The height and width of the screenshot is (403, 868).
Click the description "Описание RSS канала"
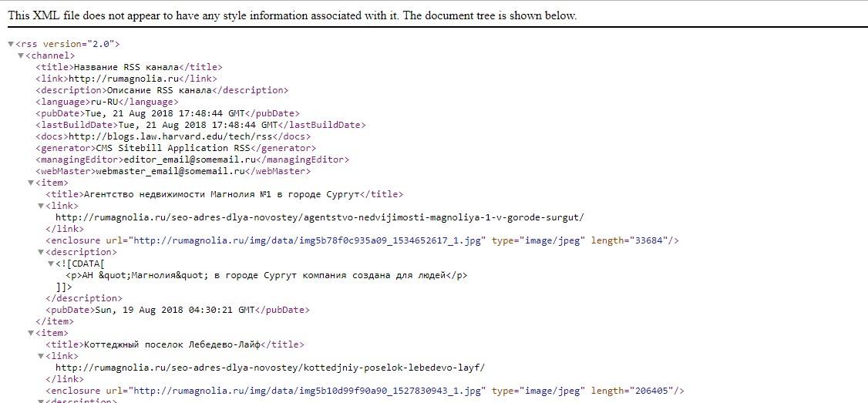160,90
